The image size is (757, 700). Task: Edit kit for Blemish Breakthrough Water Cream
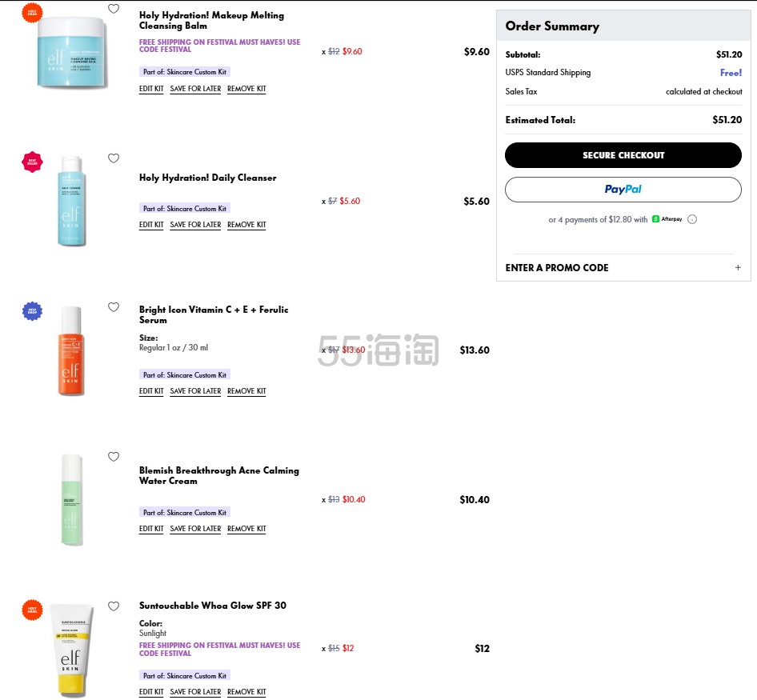pos(151,529)
